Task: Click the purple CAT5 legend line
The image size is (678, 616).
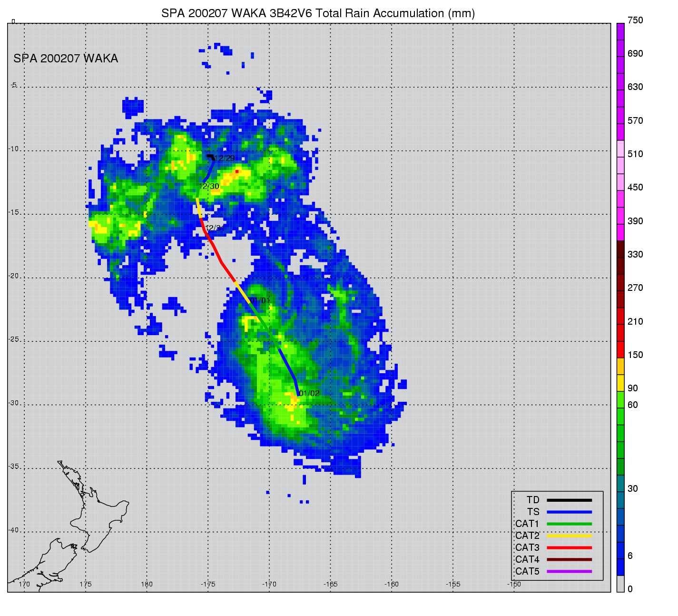Action: pos(569,572)
